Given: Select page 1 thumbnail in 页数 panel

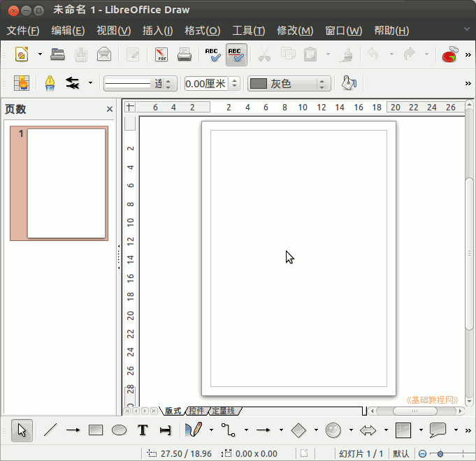Looking at the screenshot, I should (66, 183).
